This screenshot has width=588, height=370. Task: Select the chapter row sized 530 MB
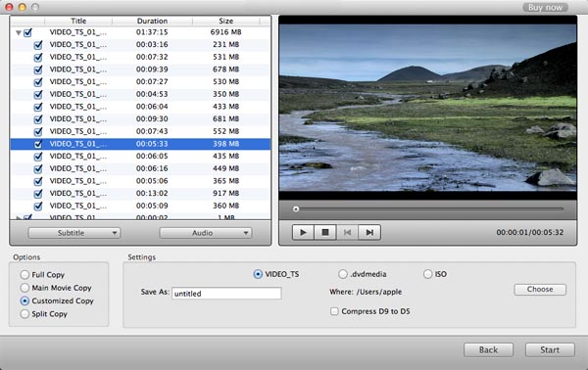(140, 82)
